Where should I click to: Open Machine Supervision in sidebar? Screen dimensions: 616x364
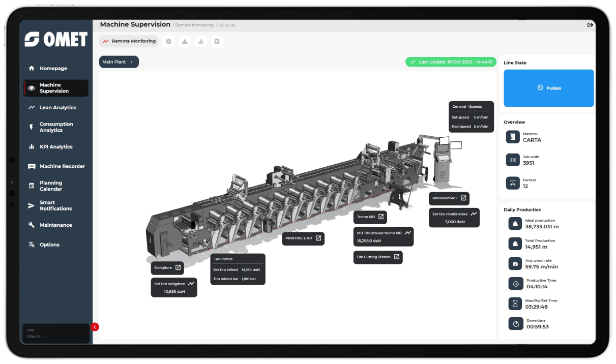(56, 88)
